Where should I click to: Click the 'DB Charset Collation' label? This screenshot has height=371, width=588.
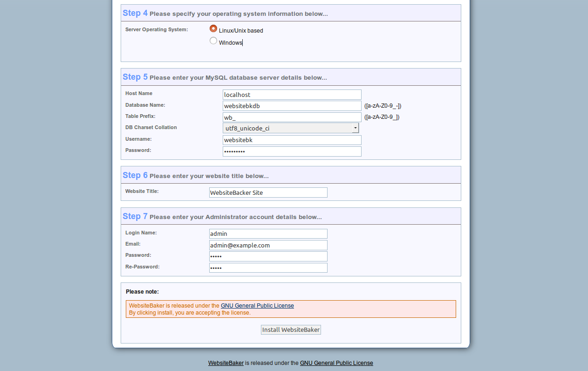point(151,127)
